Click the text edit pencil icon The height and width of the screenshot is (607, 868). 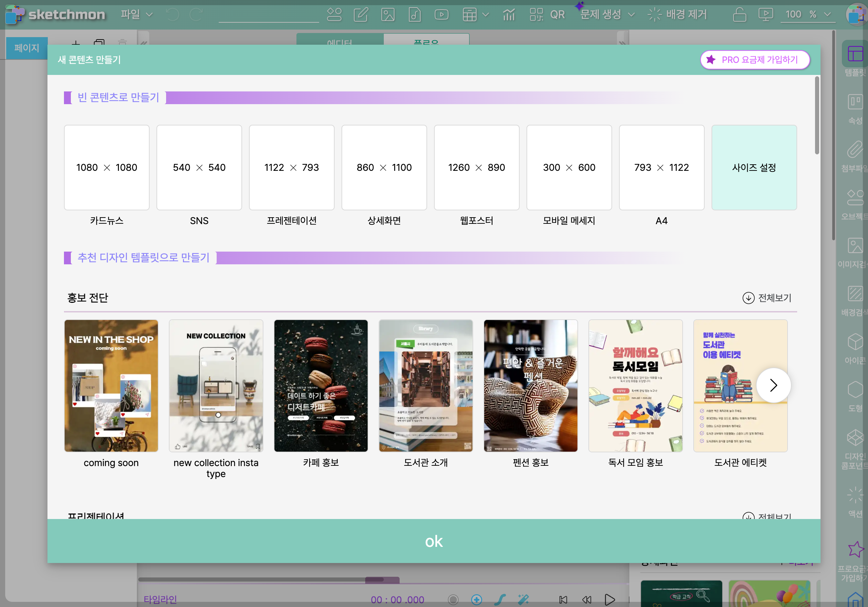click(x=361, y=14)
